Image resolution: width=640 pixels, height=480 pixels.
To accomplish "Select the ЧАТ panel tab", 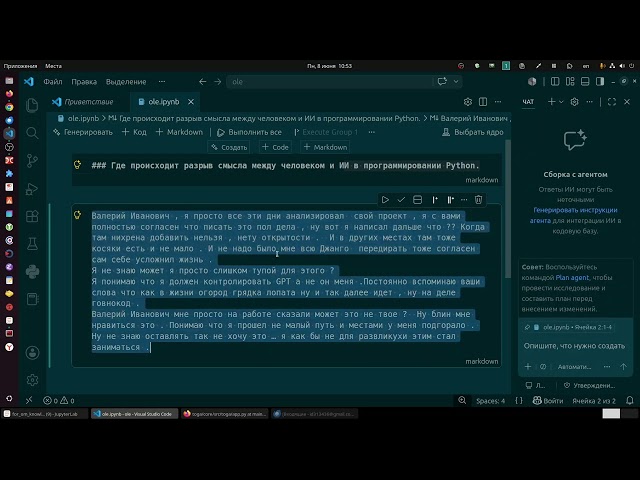I will pyautogui.click(x=528, y=102).
